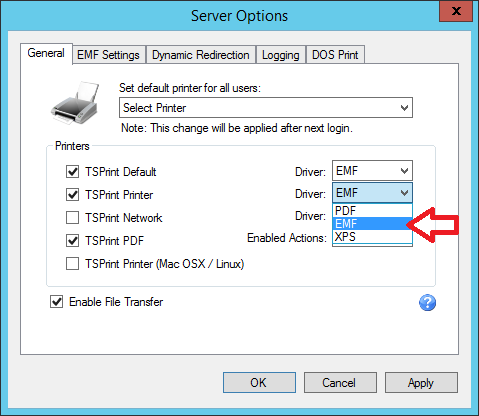The height and width of the screenshot is (416, 479).
Task: Toggle the TSPrint PDF checkbox
Action: (x=72, y=240)
